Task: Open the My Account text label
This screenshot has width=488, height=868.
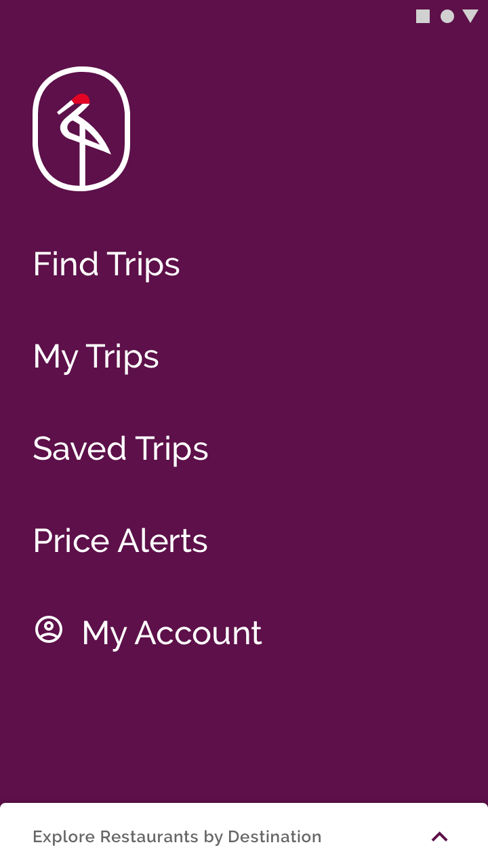Action: click(171, 633)
